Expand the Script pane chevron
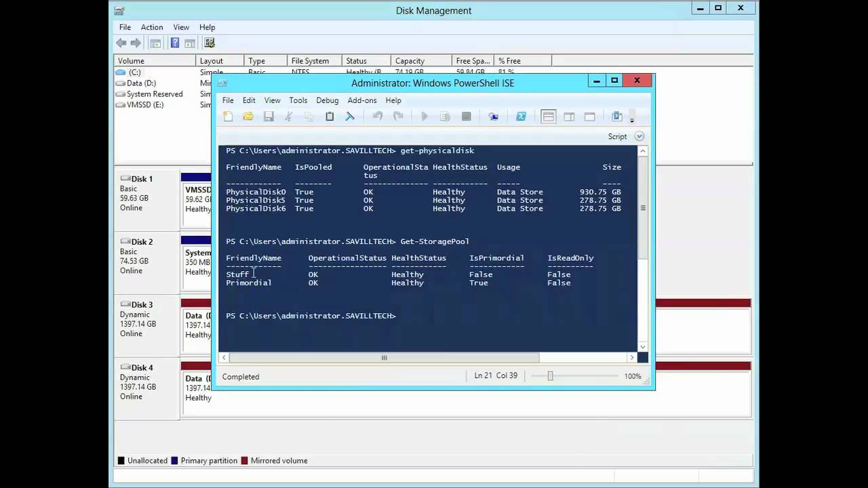Image resolution: width=868 pixels, height=488 pixels. (639, 136)
